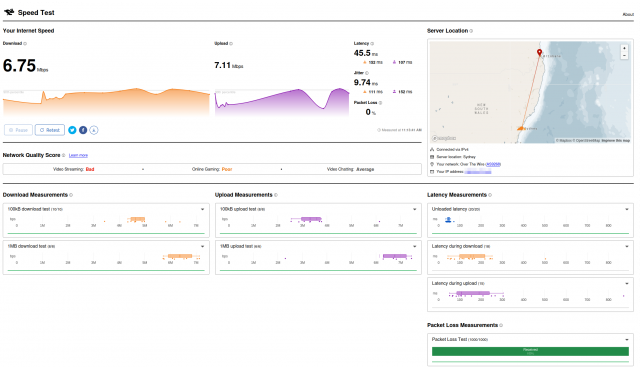Click the Your network globe icon
Image resolution: width=640 pixels, height=367 pixels.
coord(432,165)
